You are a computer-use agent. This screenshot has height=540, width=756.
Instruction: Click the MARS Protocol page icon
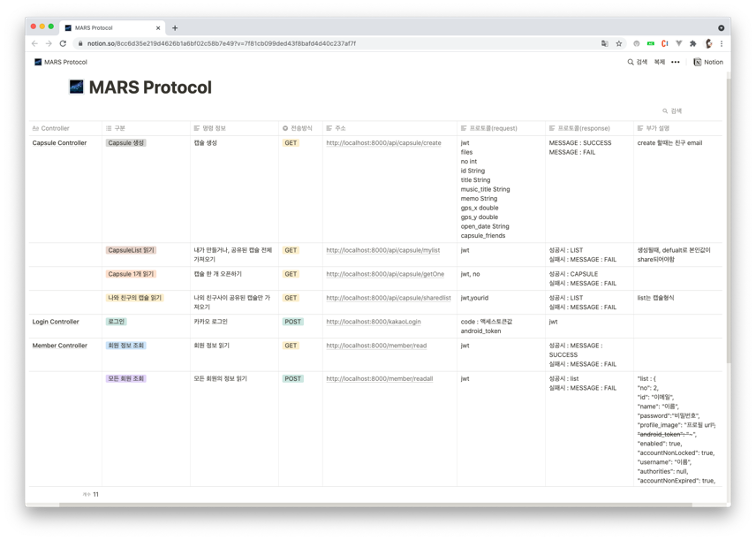76,87
